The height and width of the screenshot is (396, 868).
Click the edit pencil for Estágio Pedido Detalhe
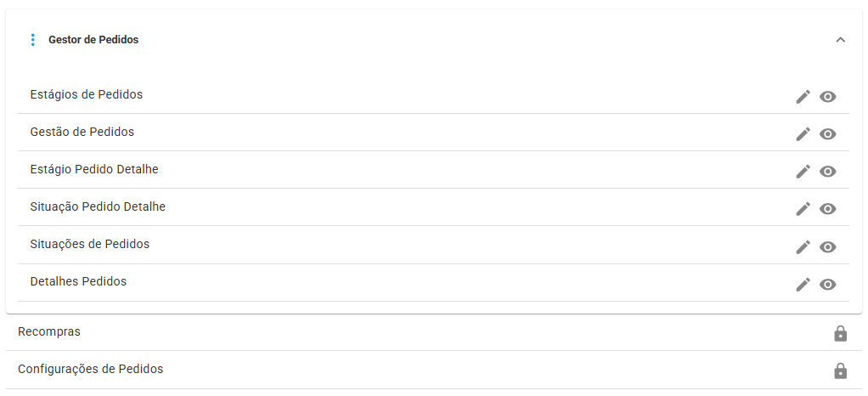[x=803, y=171]
